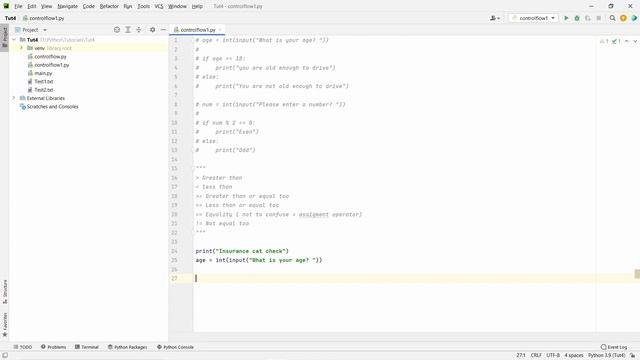Collapse all in Project panel
640x360 pixels.
[x=139, y=30]
